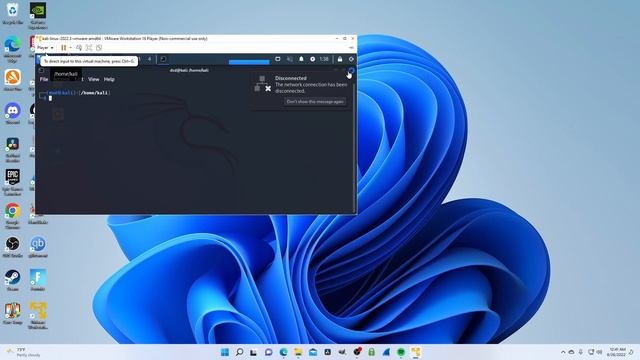Open OBS Studio desktop shortcut
Viewport: 640px width, 360px height.
[13, 247]
